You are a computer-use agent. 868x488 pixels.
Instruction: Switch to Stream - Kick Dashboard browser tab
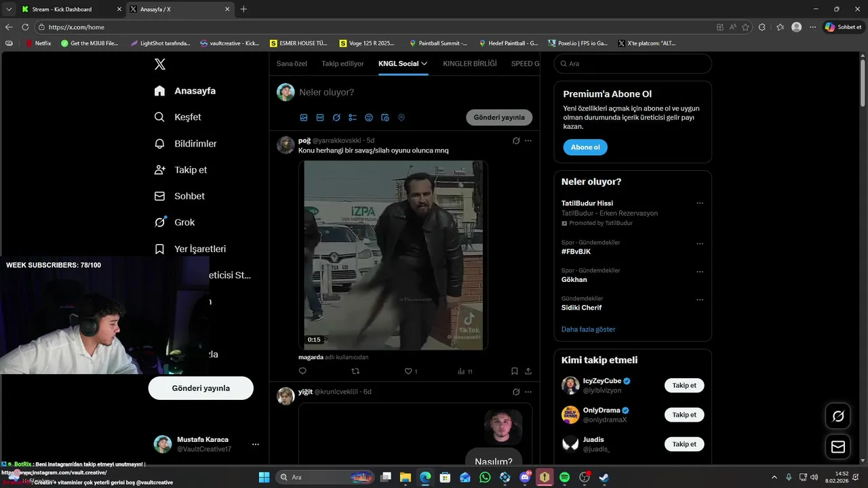[x=71, y=9]
